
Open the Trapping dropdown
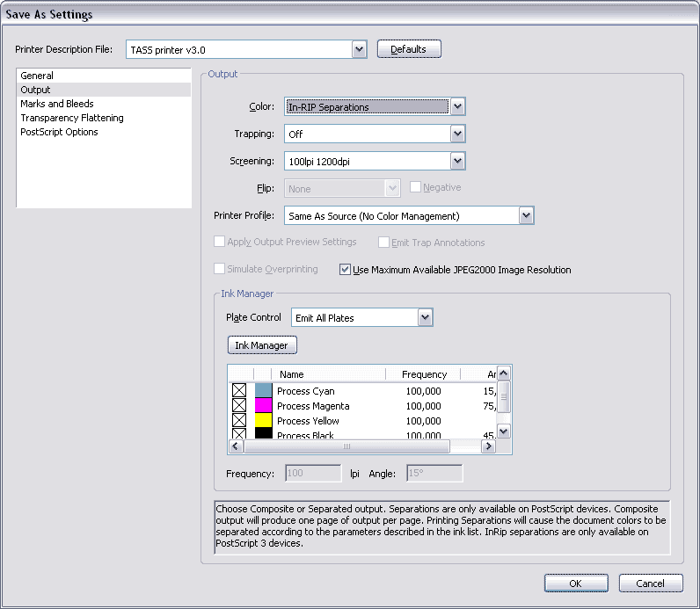point(457,134)
